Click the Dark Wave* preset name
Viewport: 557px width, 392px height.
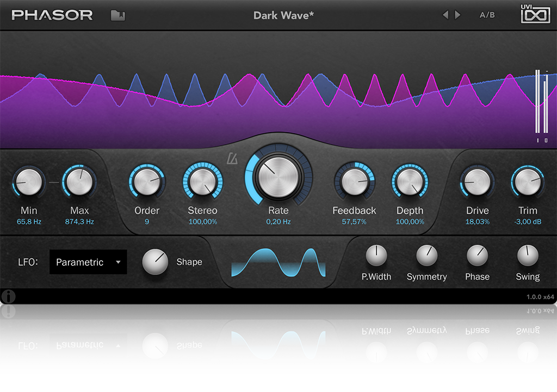pyautogui.click(x=283, y=15)
